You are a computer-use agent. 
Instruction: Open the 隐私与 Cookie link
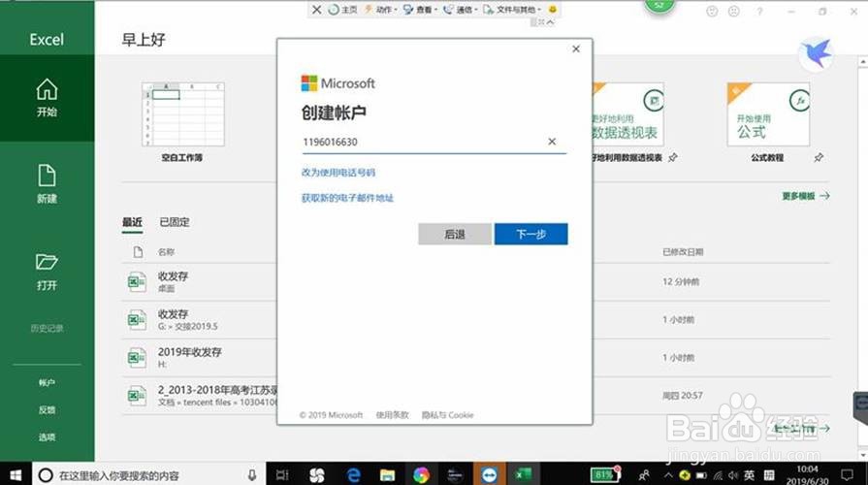(448, 415)
